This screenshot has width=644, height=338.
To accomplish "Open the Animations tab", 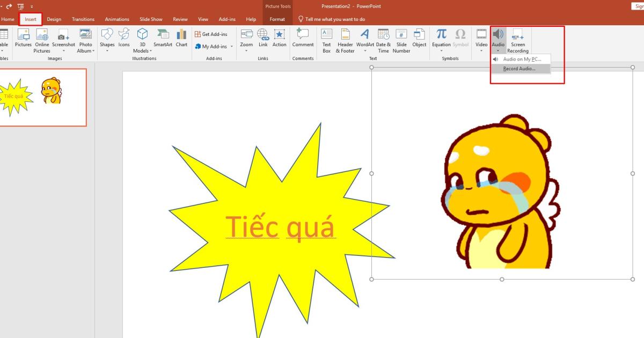I will [x=117, y=19].
